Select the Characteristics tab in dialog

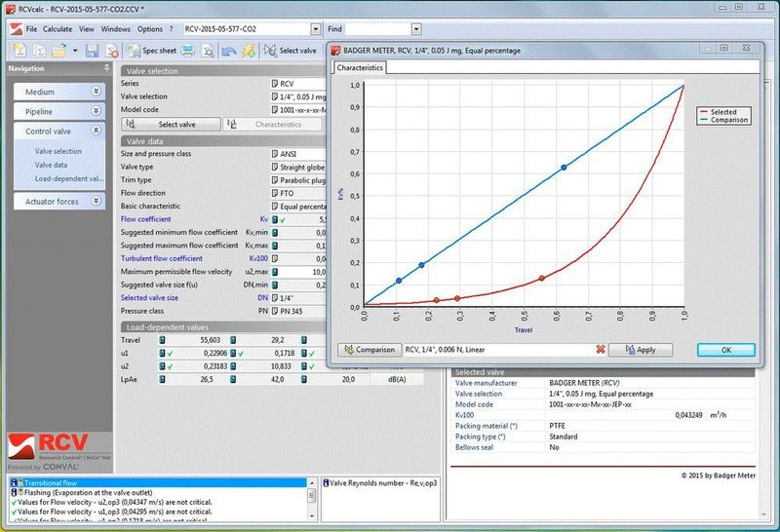[360, 67]
